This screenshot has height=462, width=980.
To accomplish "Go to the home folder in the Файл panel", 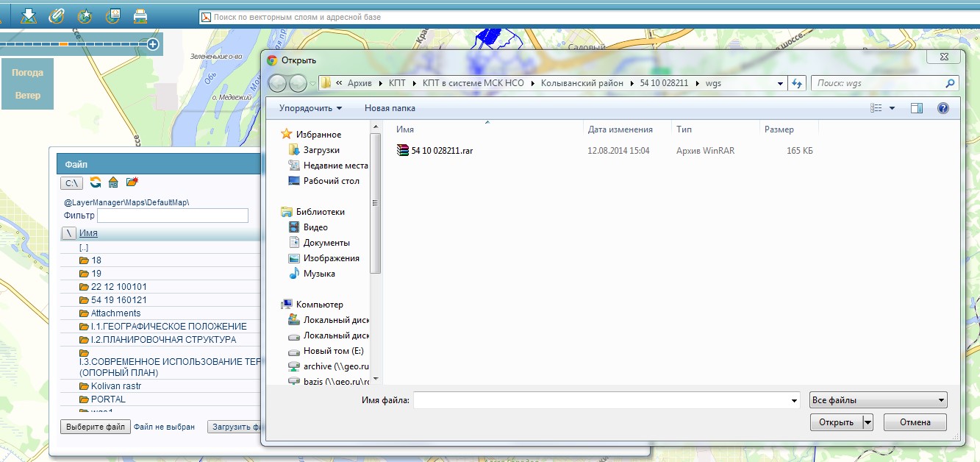I will point(113,182).
